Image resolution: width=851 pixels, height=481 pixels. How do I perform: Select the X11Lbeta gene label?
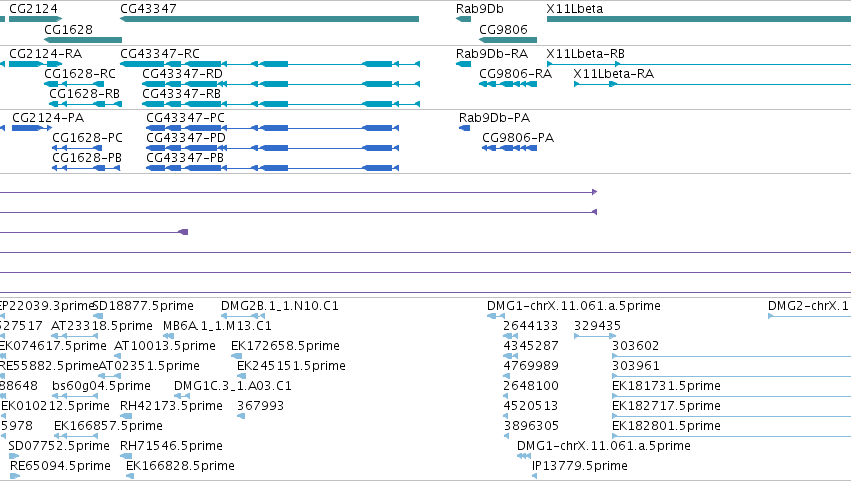click(x=575, y=9)
